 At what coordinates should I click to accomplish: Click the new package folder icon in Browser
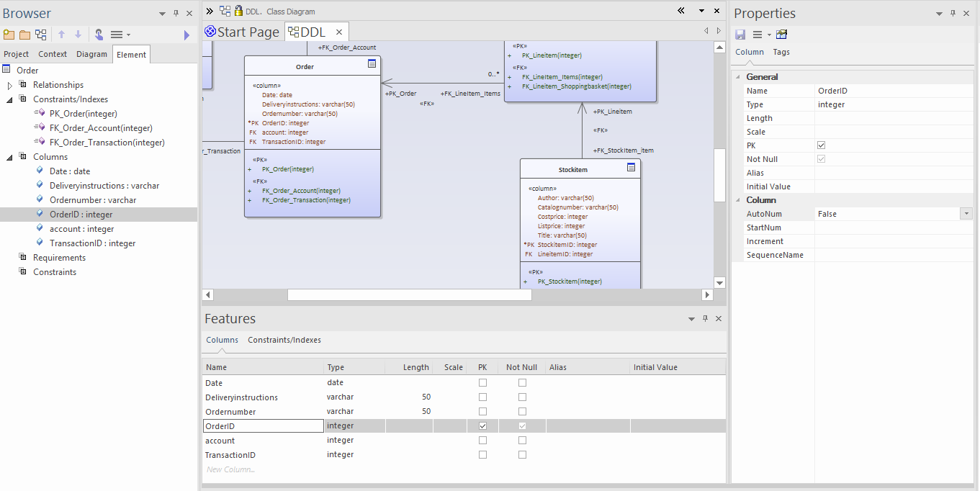[9, 35]
